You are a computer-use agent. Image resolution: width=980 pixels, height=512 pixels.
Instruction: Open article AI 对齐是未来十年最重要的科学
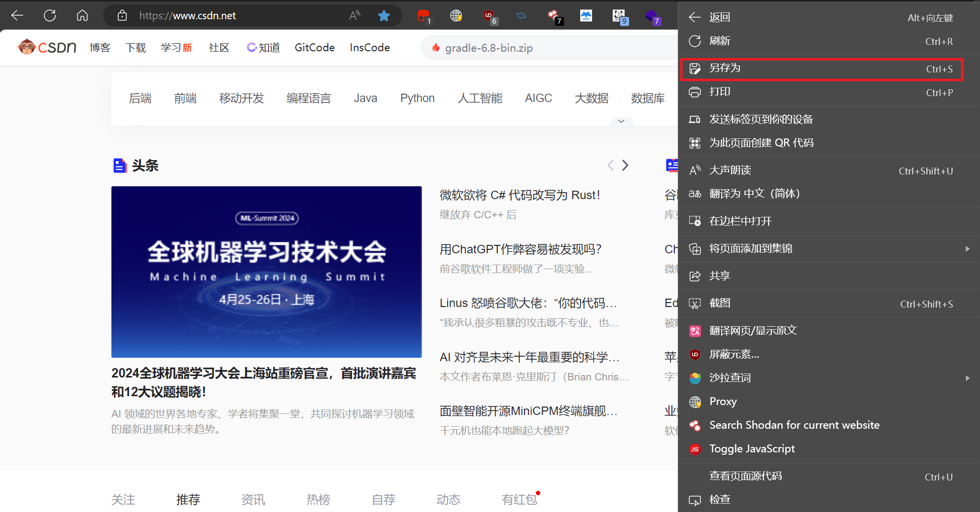pos(529,357)
